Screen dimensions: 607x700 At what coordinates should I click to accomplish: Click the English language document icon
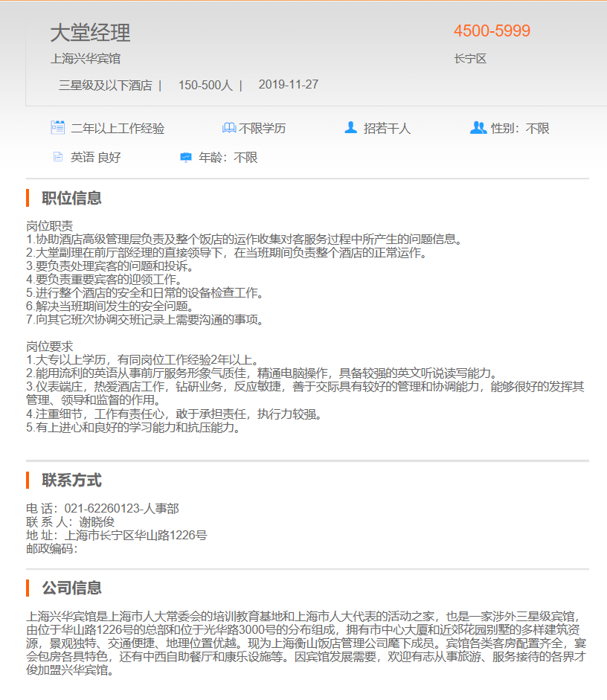pos(57,158)
